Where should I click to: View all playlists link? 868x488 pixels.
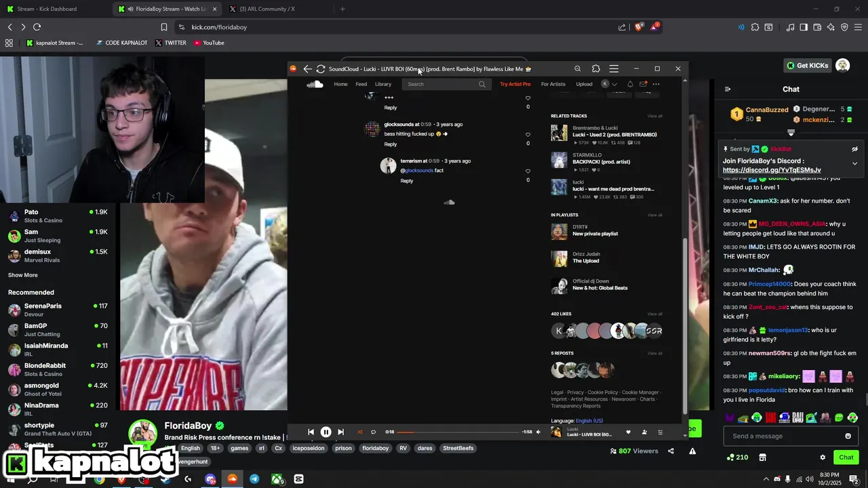point(654,215)
